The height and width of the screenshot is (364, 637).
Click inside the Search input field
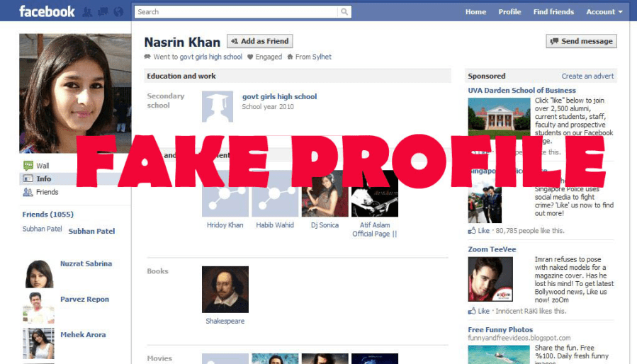[x=237, y=12]
